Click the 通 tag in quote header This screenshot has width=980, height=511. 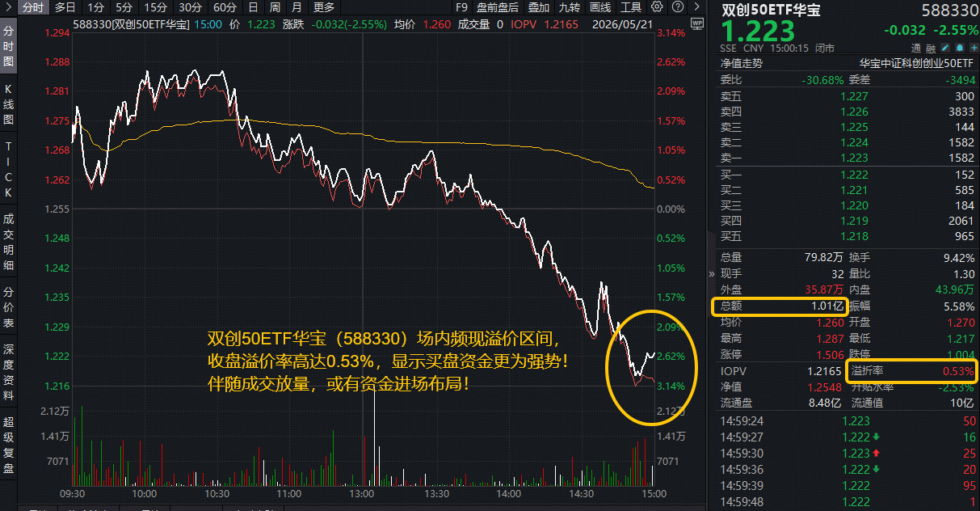pos(916,49)
